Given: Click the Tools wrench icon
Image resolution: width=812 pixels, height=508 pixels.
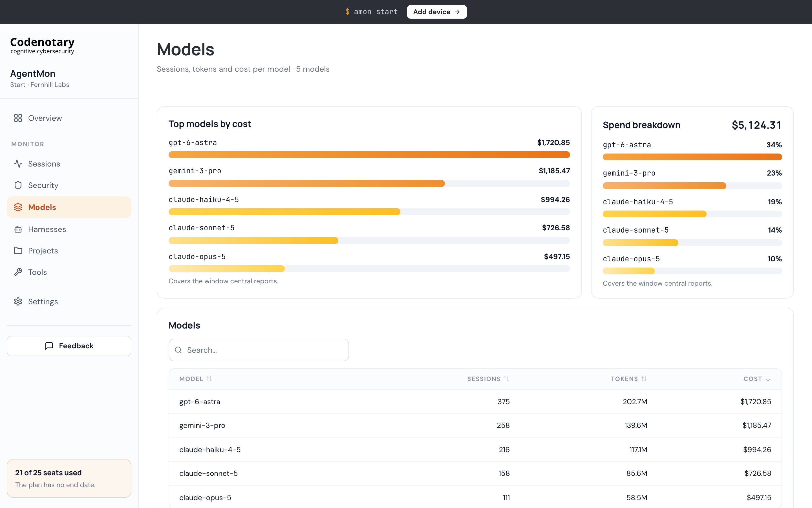Looking at the screenshot, I should coord(18,272).
